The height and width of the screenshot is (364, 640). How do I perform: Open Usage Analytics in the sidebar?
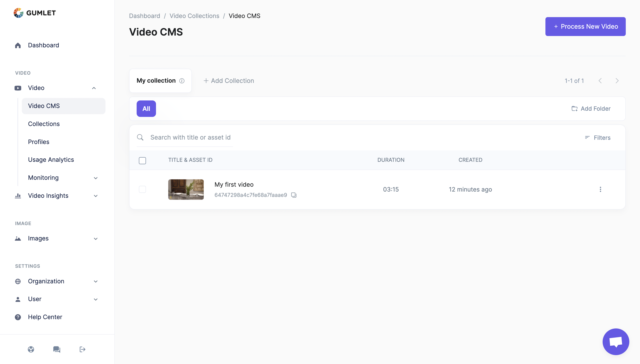51,160
